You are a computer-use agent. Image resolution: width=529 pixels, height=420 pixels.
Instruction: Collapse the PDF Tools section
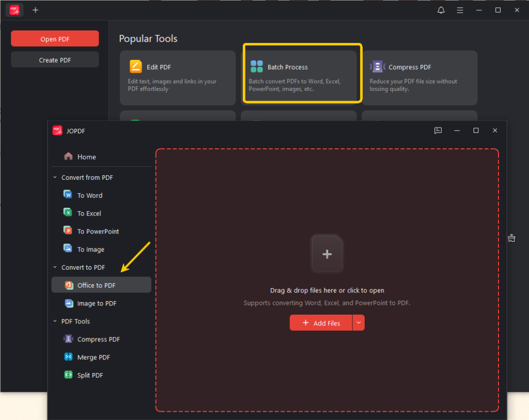(55, 321)
